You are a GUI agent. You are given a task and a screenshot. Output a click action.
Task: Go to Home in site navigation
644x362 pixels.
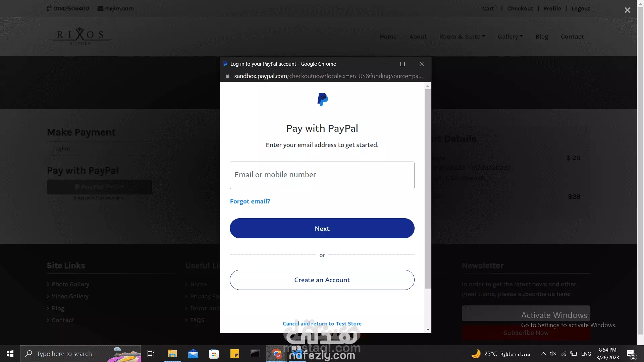tap(388, 37)
